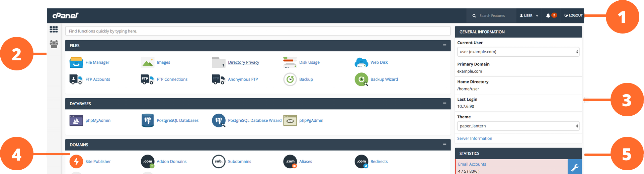Click the Aliases .com icon
644x174 pixels.
point(290,162)
